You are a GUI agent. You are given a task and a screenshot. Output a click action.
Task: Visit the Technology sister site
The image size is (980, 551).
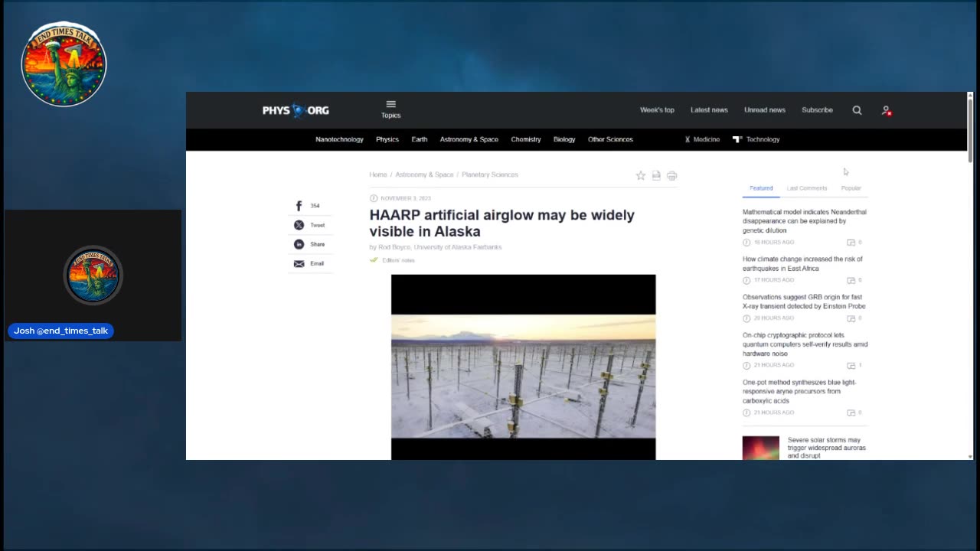pos(756,139)
